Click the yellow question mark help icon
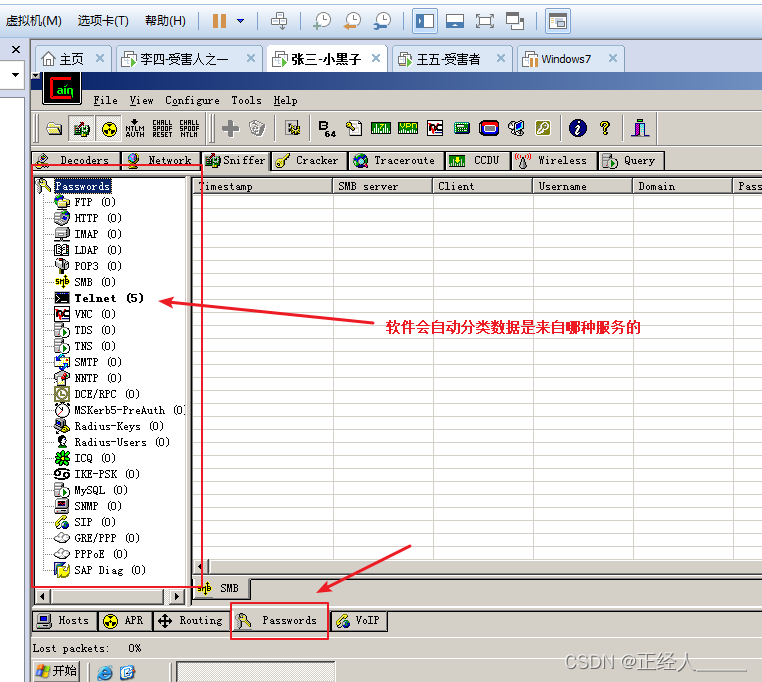Image resolution: width=762 pixels, height=682 pixels. click(605, 128)
